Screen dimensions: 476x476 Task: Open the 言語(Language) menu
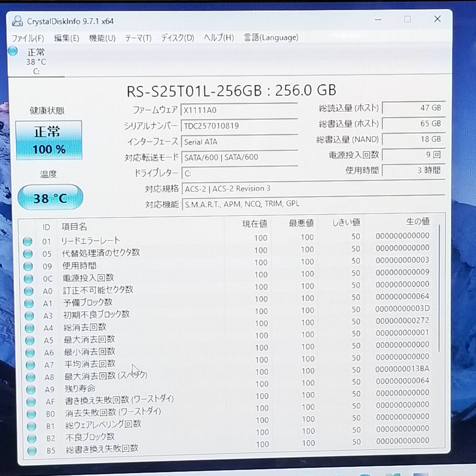pyautogui.click(x=271, y=37)
